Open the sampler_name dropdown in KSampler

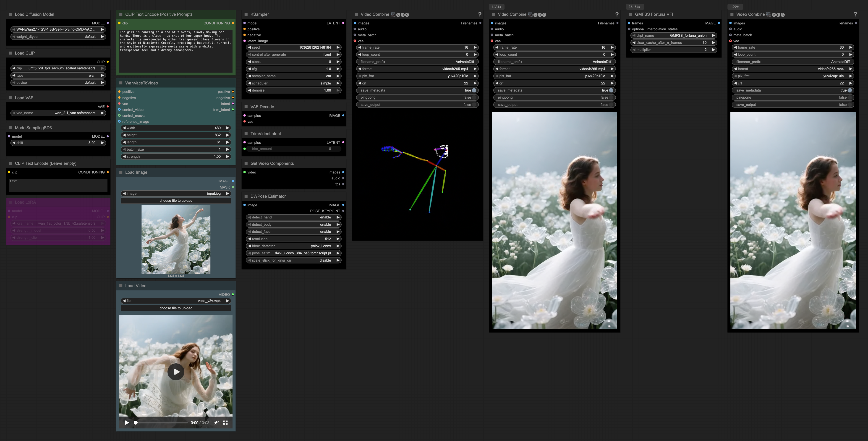[x=293, y=76]
